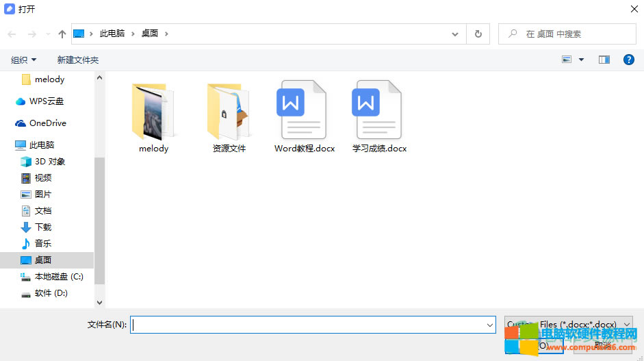Open 本地磁盘 (C:) in the sidebar
The height and width of the screenshot is (361, 644).
[58, 277]
